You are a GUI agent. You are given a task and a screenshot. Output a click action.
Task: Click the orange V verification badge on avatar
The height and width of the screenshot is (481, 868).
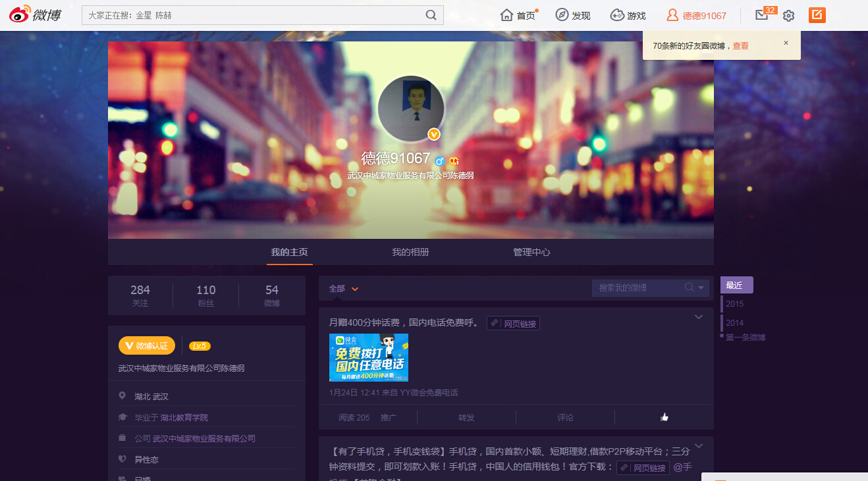click(433, 134)
